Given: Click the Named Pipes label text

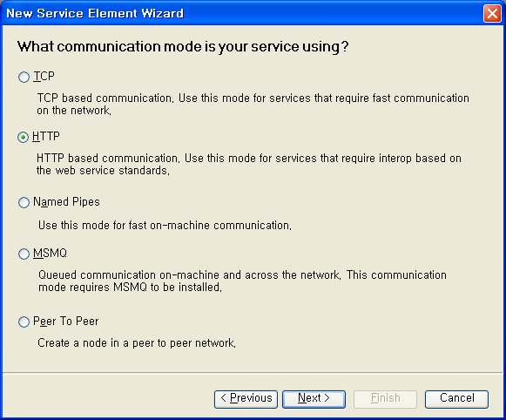Looking at the screenshot, I should 66,202.
